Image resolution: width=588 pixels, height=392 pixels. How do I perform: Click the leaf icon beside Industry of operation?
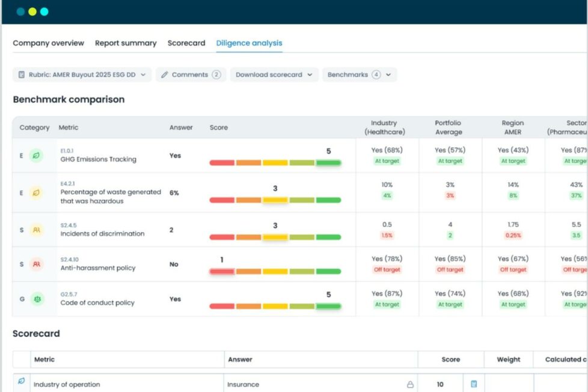22,381
